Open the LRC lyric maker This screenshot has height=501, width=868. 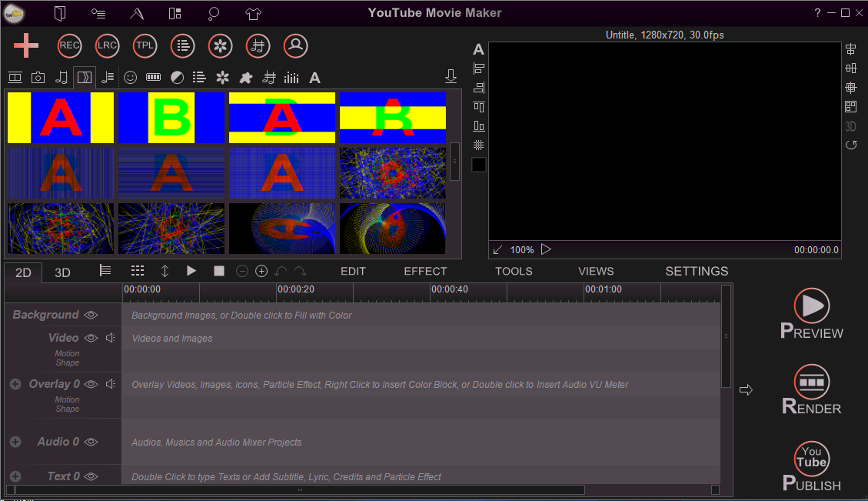pyautogui.click(x=107, y=45)
